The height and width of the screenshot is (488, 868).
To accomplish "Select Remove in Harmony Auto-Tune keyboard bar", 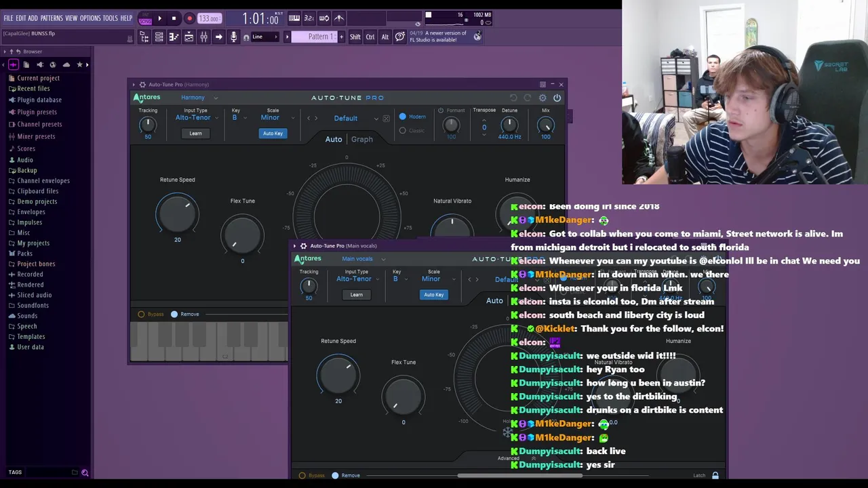I will (174, 314).
